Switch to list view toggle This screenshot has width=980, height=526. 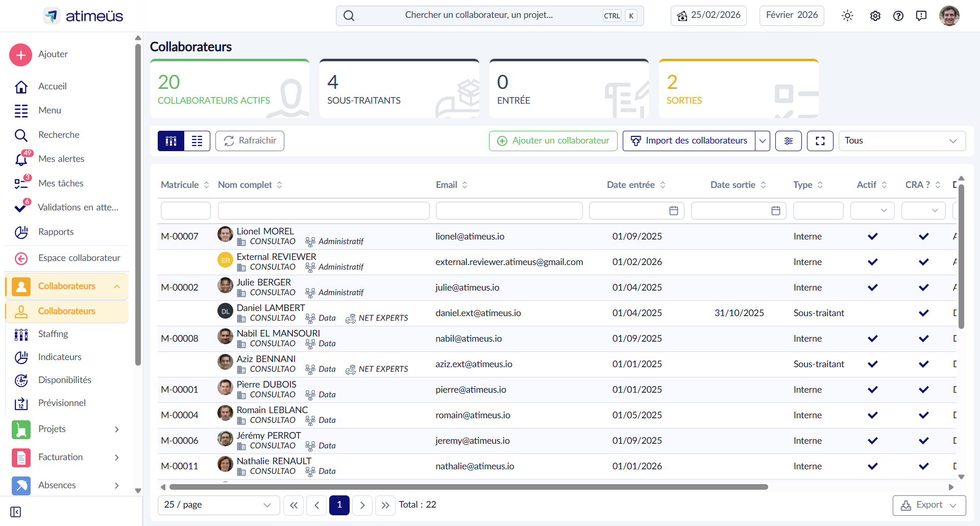coord(197,141)
